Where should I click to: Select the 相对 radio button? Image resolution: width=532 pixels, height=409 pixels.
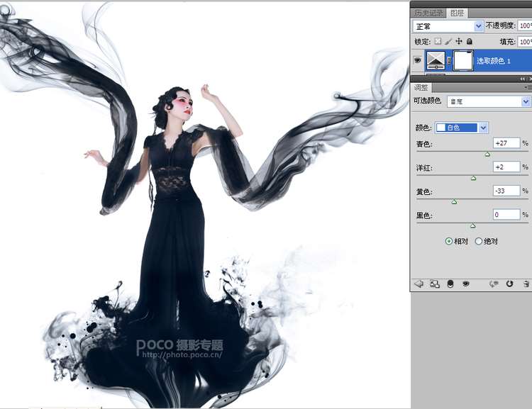(x=449, y=241)
